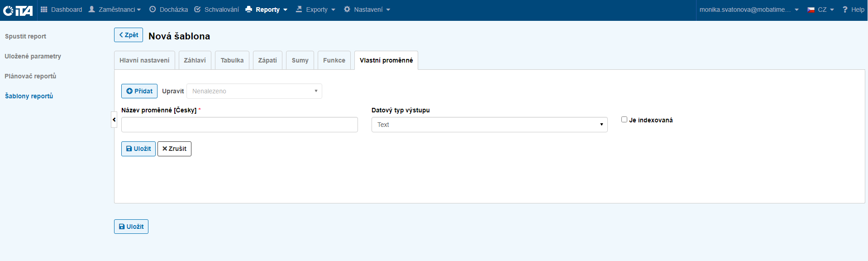Click the Přidat add button
The height and width of the screenshot is (261, 868).
click(139, 91)
